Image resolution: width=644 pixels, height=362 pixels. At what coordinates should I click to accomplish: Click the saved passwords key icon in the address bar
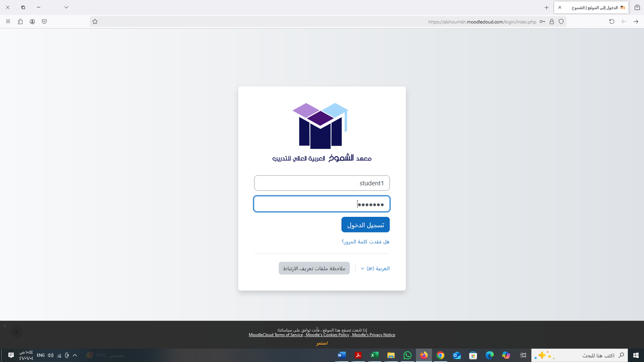tap(543, 22)
